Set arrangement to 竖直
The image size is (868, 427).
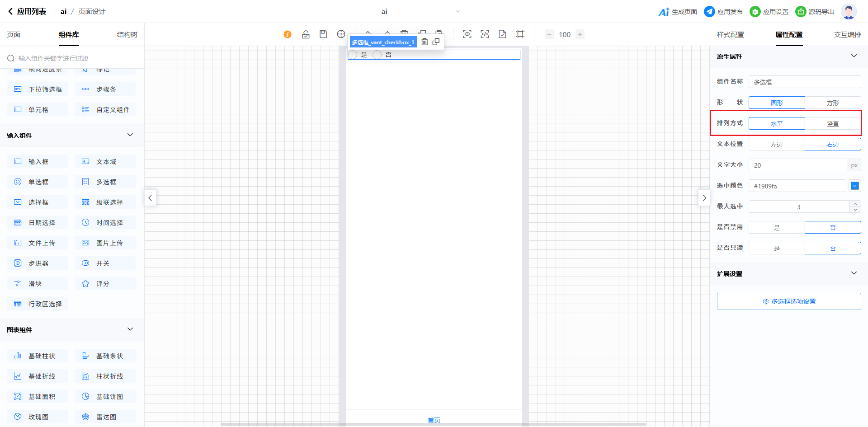832,124
